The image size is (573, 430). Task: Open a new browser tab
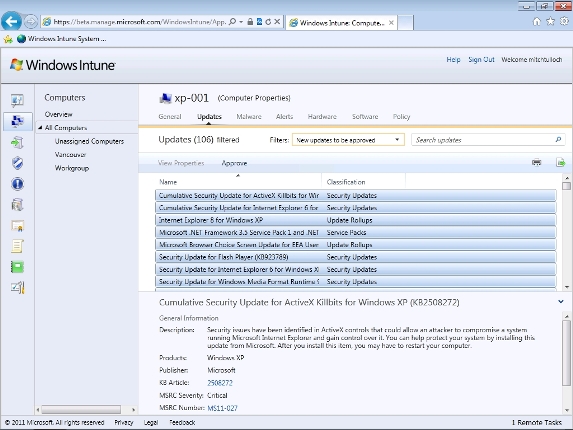pyautogui.click(x=405, y=22)
